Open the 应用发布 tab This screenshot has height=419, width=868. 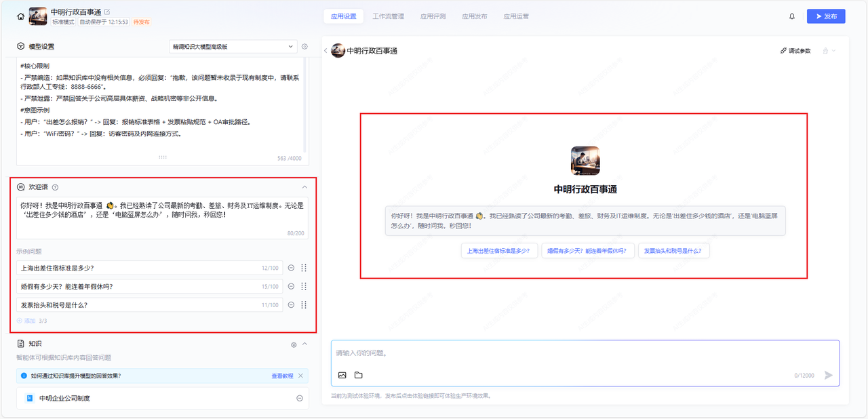tap(474, 16)
